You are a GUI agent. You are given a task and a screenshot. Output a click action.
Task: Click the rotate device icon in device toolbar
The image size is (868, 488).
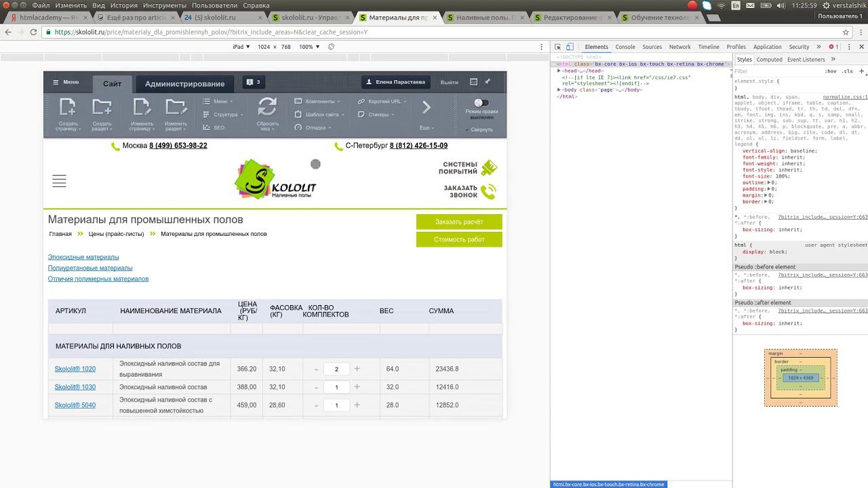[331, 47]
